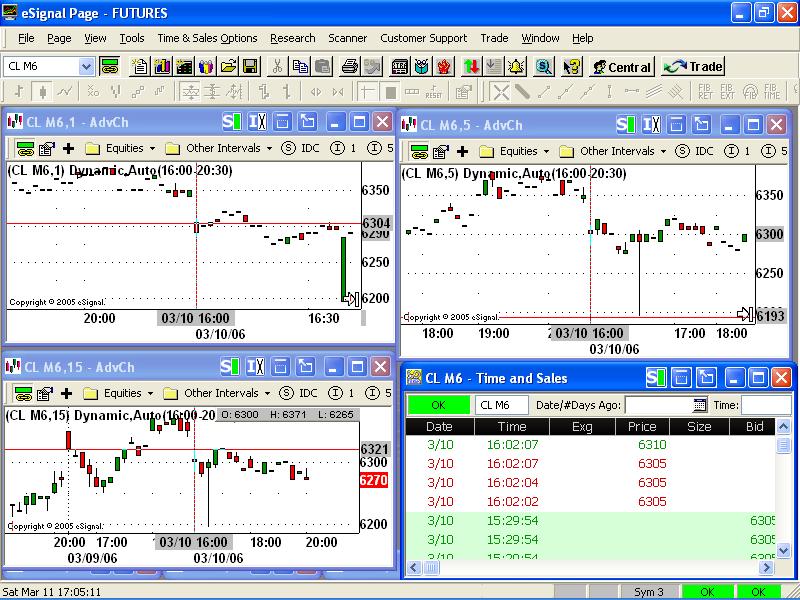Viewport: 800px width, 600px height.
Task: Open alerts with the bell icon
Action: click(516, 66)
